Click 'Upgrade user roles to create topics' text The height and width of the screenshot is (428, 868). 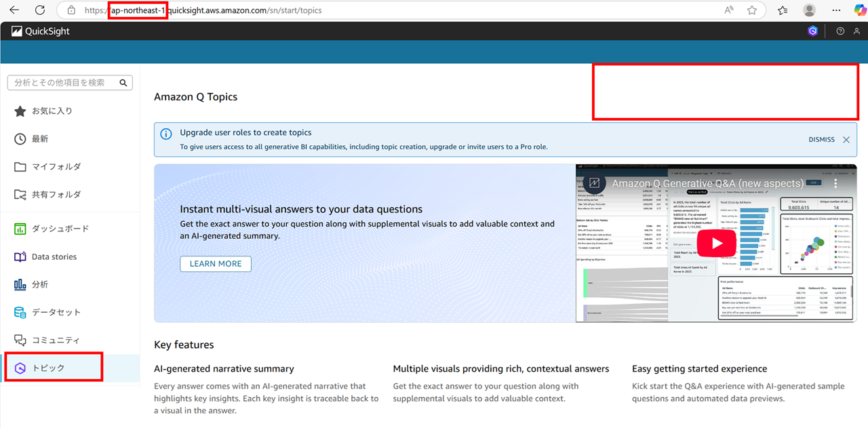(245, 133)
